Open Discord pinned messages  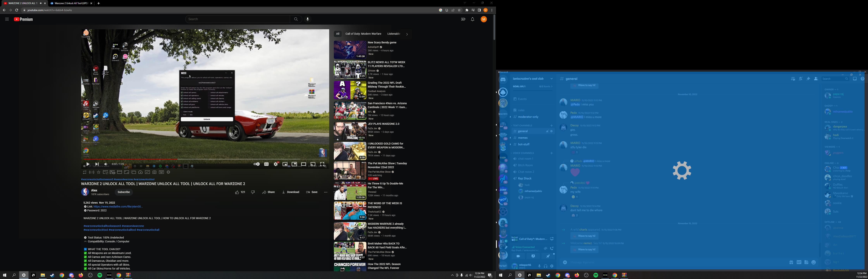(x=808, y=79)
